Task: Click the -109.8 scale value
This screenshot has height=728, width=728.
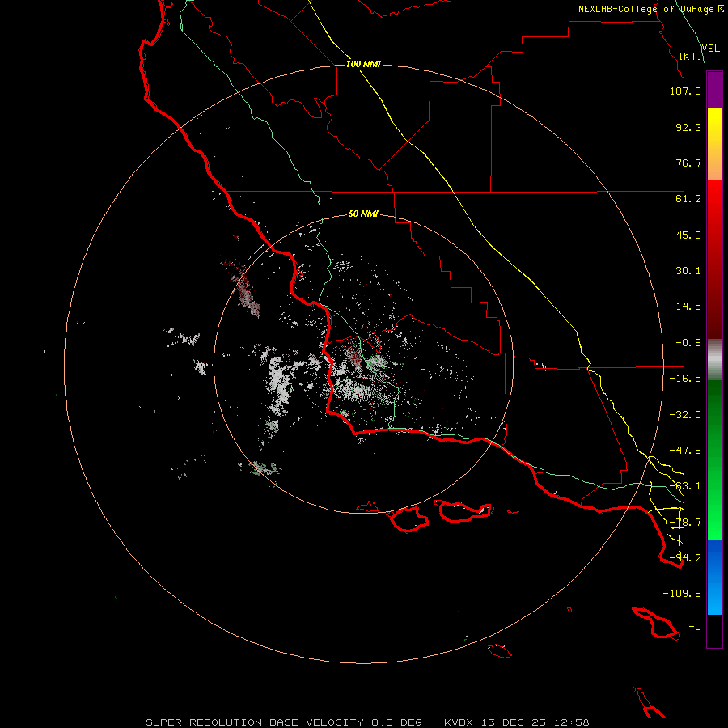Action: pos(682,594)
